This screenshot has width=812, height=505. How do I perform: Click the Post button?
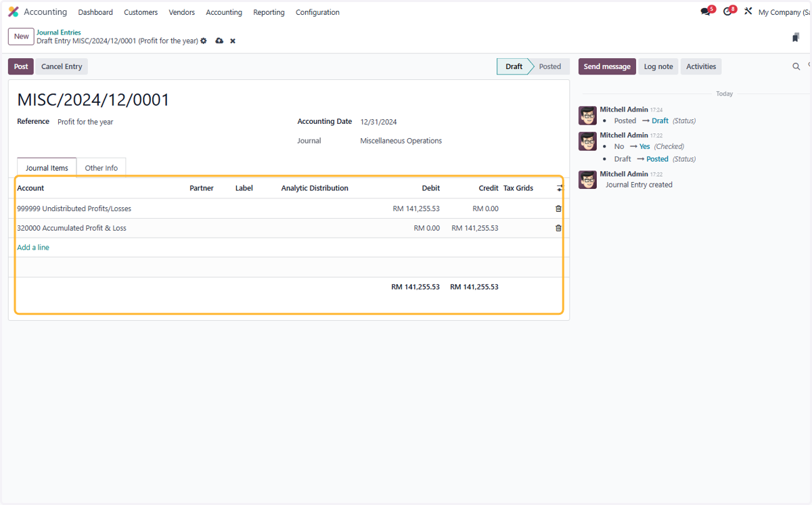pos(21,66)
